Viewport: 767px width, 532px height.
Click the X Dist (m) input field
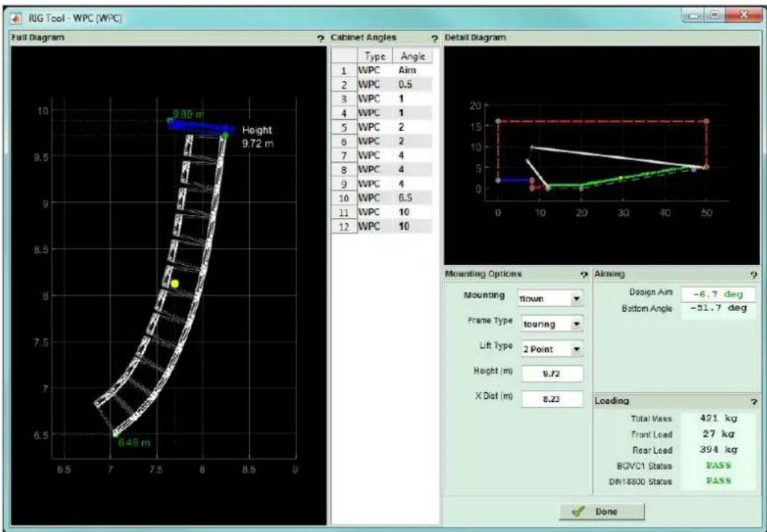(x=552, y=399)
